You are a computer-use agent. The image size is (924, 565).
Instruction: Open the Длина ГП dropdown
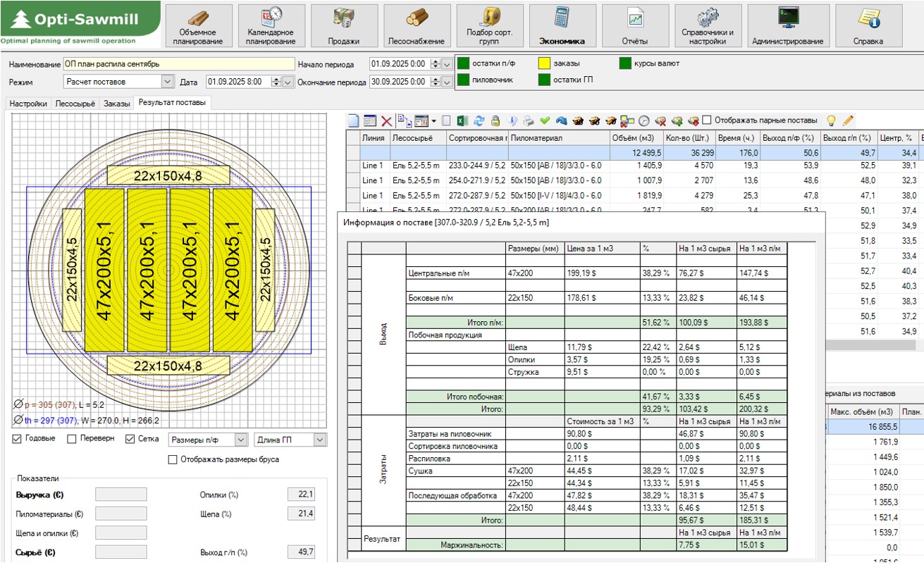click(320, 440)
